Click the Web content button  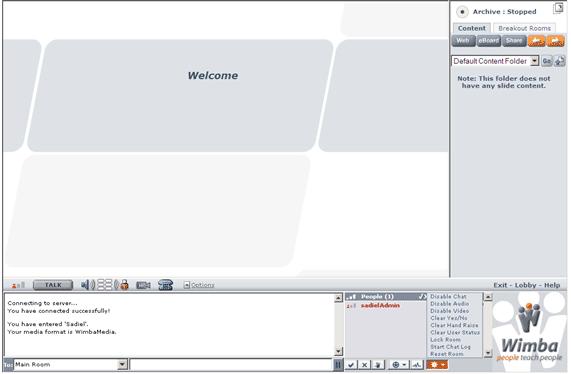[463, 41]
